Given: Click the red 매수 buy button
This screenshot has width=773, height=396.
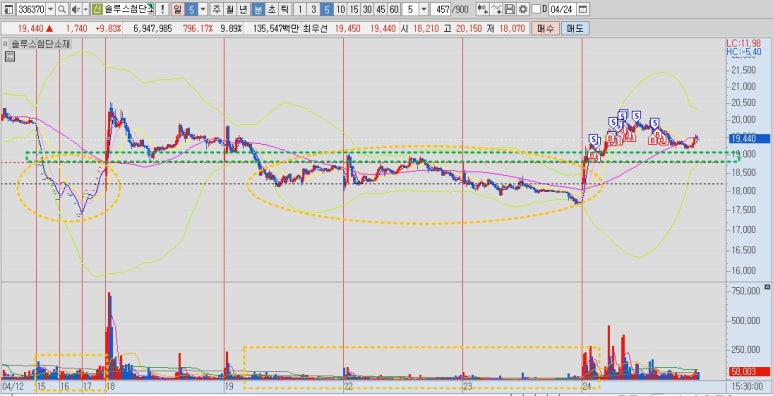Looking at the screenshot, I should [x=545, y=29].
